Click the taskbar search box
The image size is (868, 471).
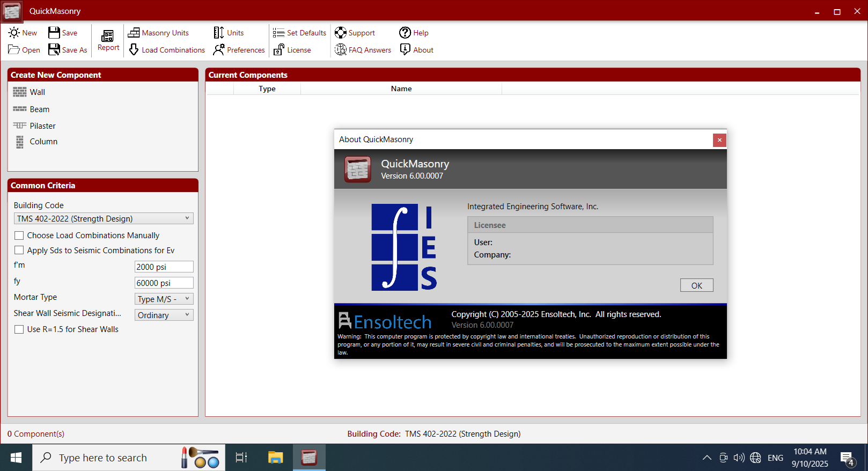129,458
